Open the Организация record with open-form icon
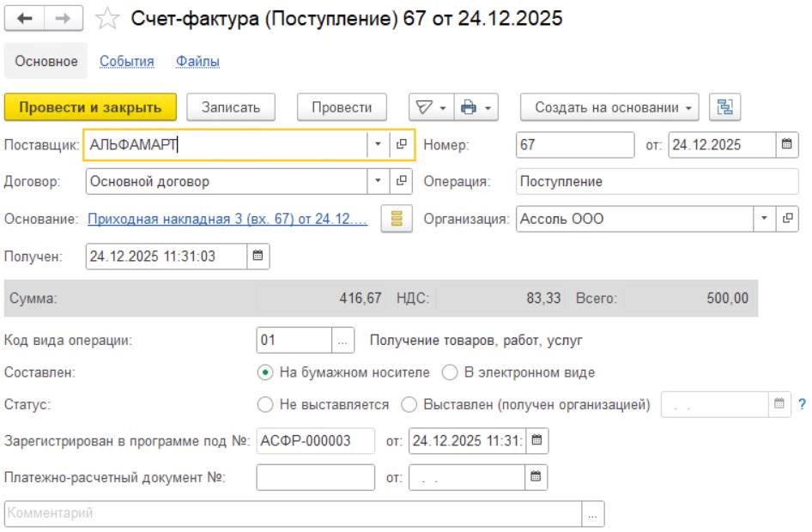This screenshot has height=532, width=812. point(787,219)
